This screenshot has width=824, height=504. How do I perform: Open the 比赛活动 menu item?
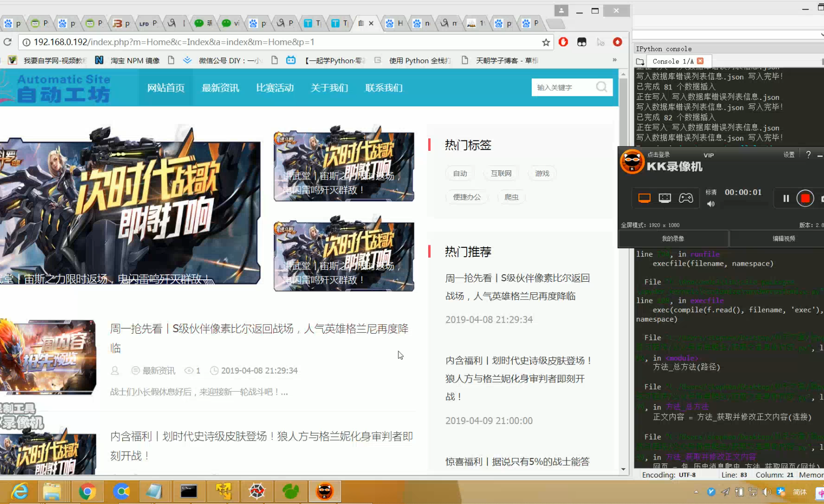click(x=275, y=88)
